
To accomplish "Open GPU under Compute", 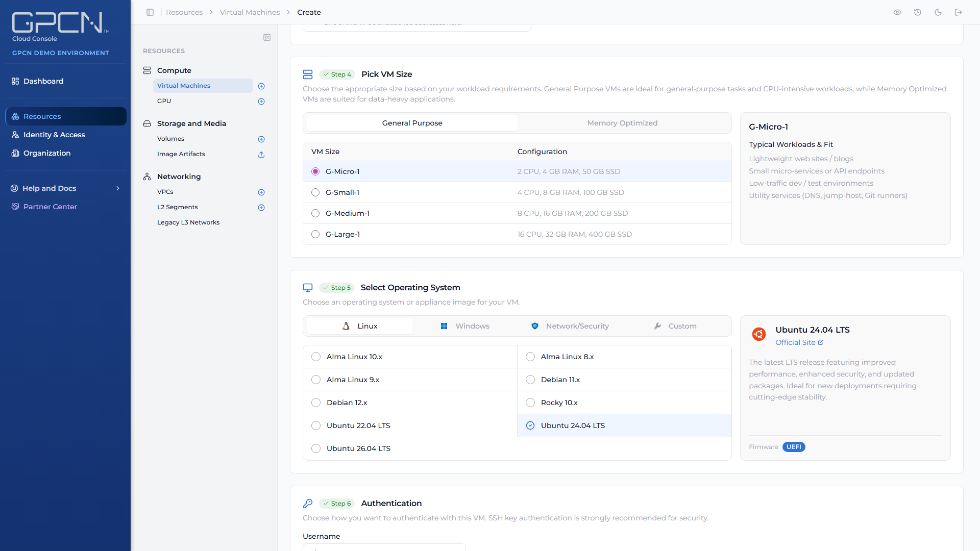I will pyautogui.click(x=164, y=101).
